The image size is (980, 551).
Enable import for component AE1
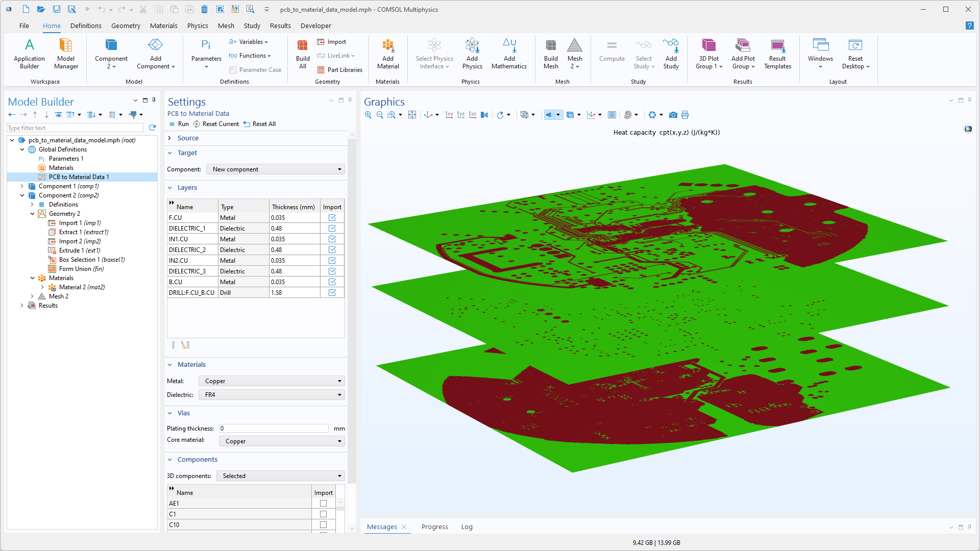[x=323, y=504]
